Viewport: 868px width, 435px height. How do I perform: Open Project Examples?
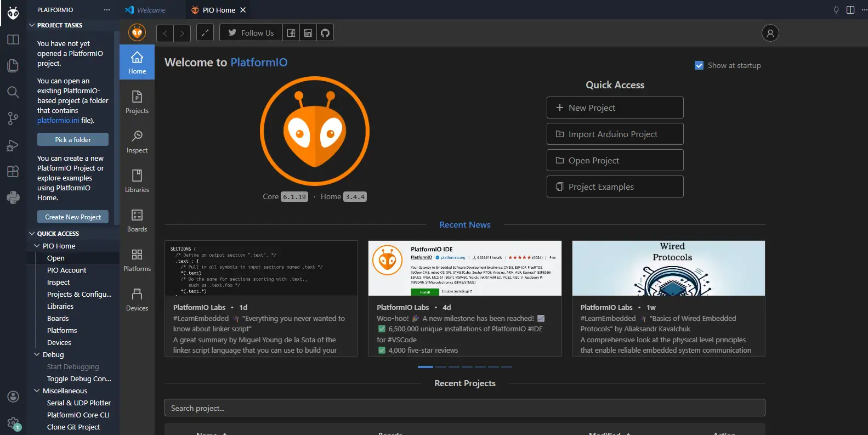(x=615, y=187)
